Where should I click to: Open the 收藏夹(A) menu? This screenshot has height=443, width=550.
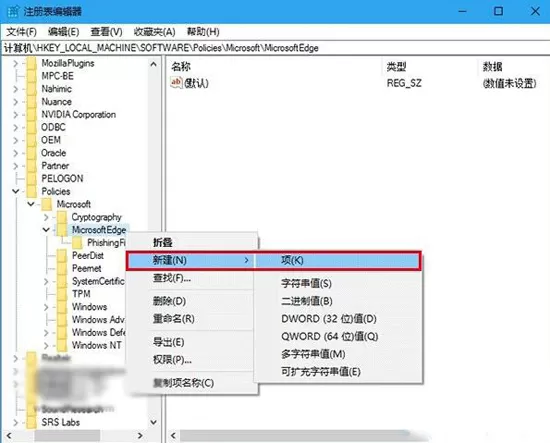[154, 32]
